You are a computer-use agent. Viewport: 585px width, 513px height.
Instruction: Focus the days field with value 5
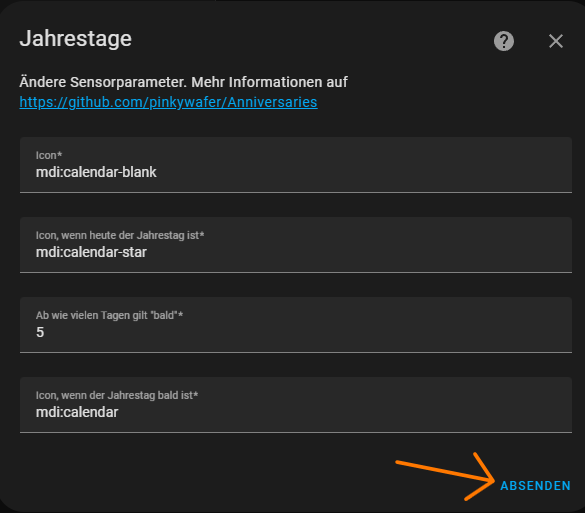296,325
